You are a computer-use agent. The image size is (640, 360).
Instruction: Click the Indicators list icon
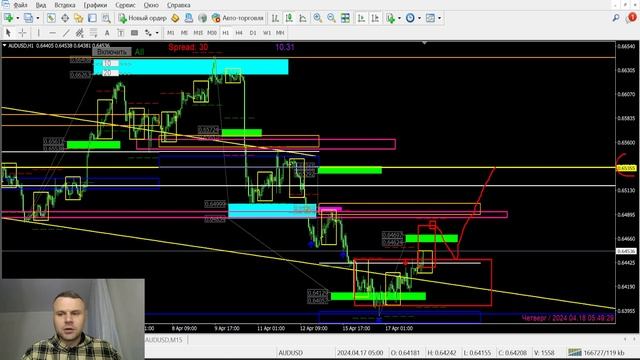390,18
